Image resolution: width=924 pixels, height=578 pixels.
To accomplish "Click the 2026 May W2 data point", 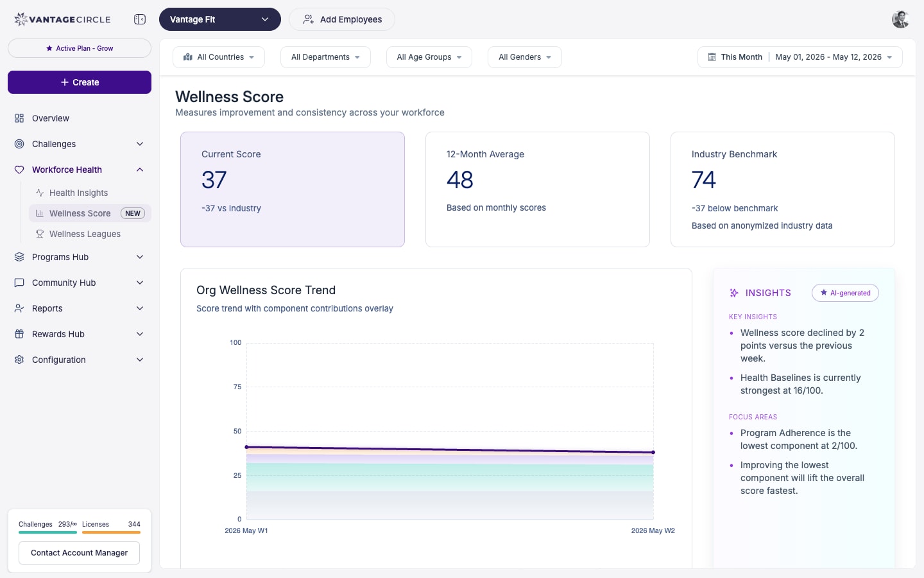I will (x=653, y=452).
